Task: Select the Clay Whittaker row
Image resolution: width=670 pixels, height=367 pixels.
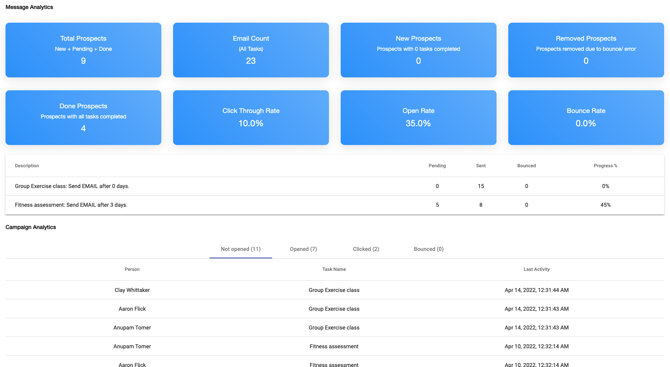Action: coord(335,290)
